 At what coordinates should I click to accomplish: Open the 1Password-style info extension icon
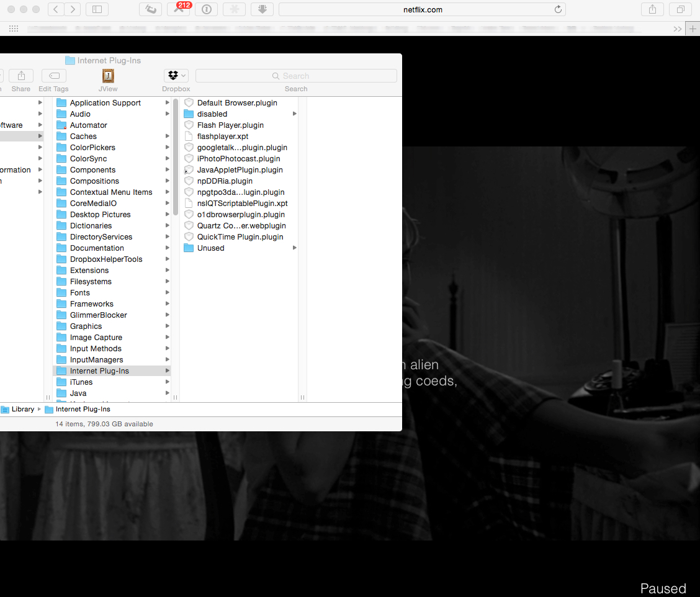pos(206,9)
